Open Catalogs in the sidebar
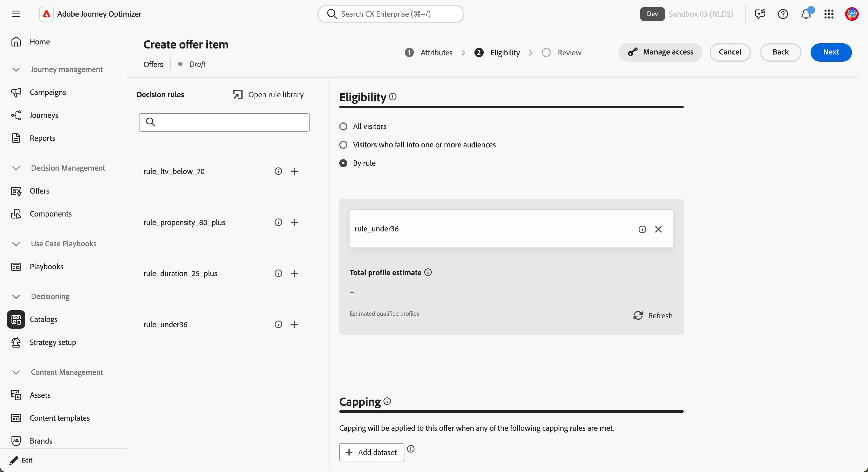Viewport: 868px width, 472px height. (x=43, y=319)
